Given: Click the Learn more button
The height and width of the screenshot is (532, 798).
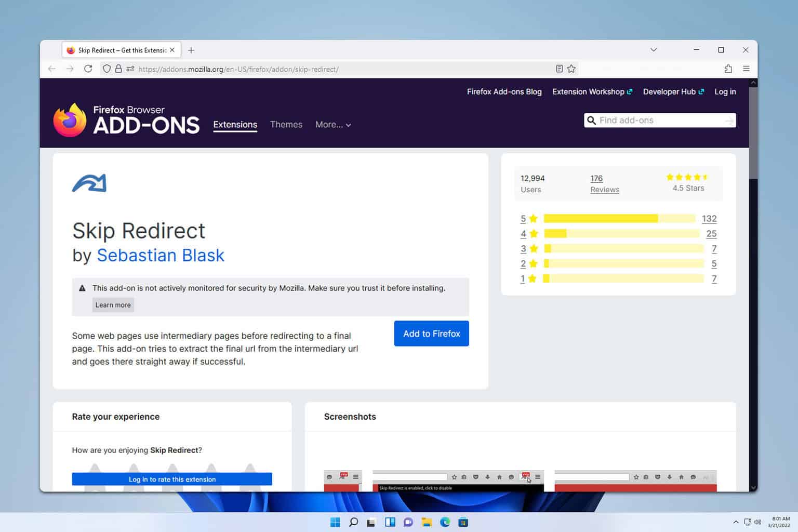Looking at the screenshot, I should (x=113, y=305).
